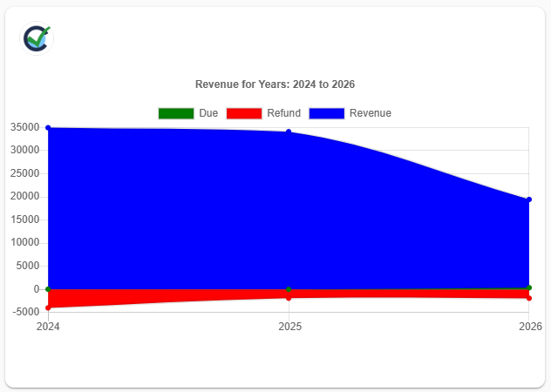Click the 2025 x-axis label
Image resolution: width=551 pixels, height=392 pixels.
[290, 327]
